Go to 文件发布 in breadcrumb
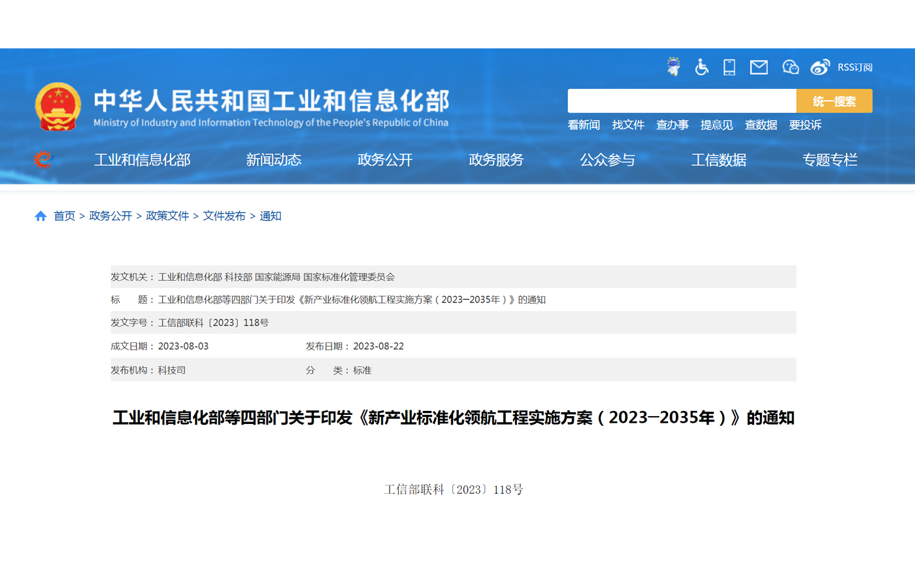Image resolution: width=915 pixels, height=588 pixels. click(x=224, y=216)
